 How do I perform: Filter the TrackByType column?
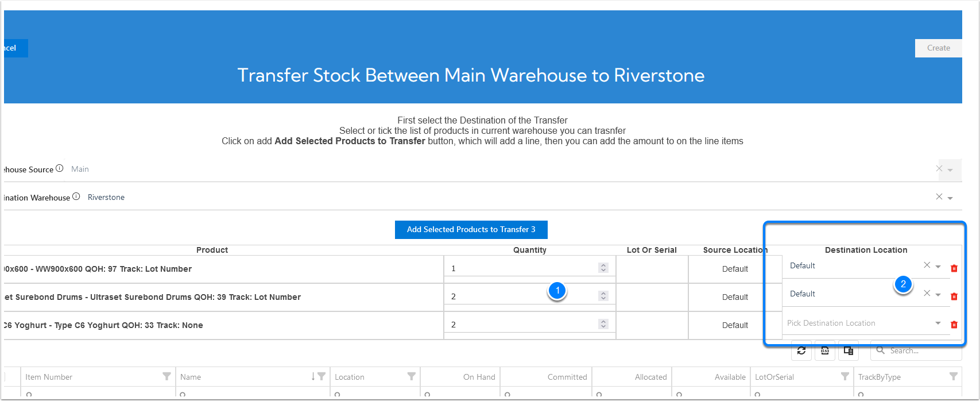954,377
